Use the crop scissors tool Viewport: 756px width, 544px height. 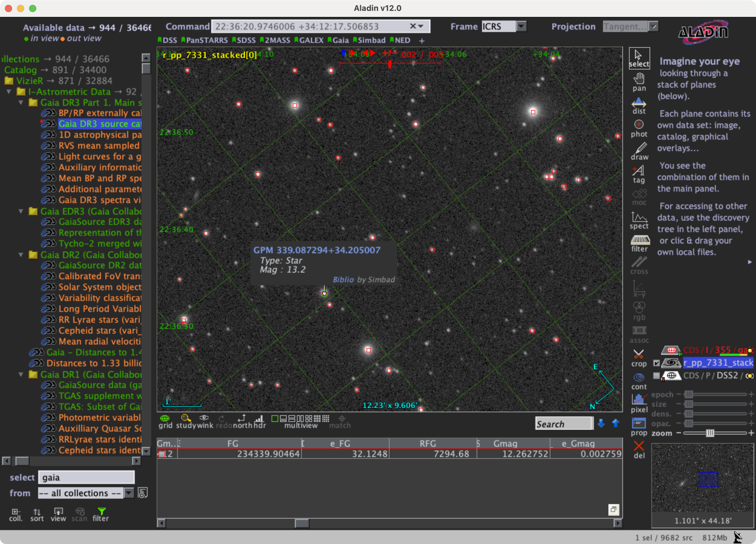tap(639, 358)
